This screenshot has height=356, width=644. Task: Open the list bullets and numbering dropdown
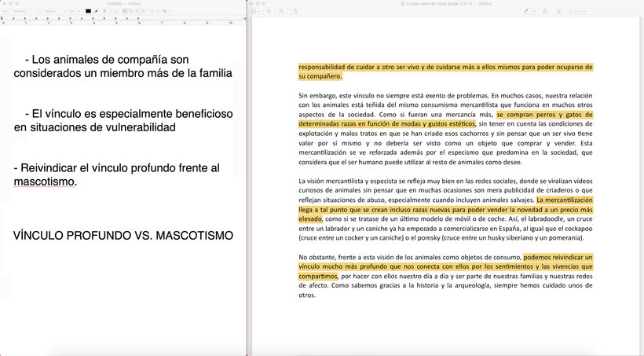166,11
